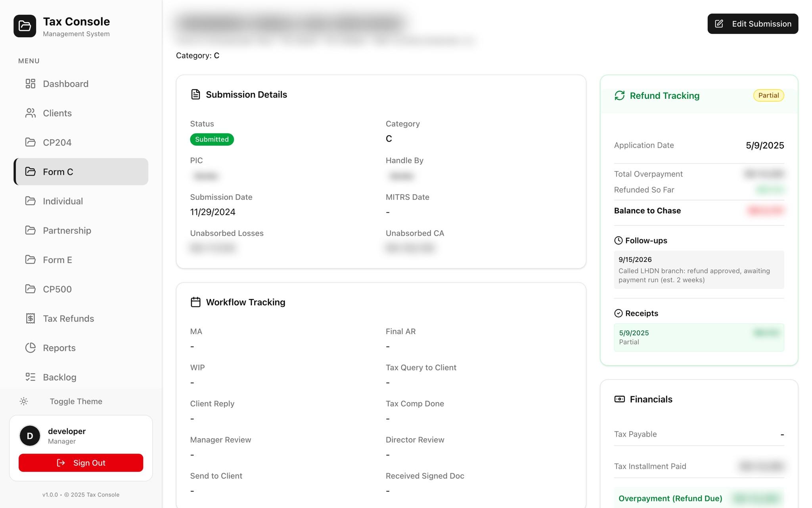Open the Dashboard menu item

point(81,84)
